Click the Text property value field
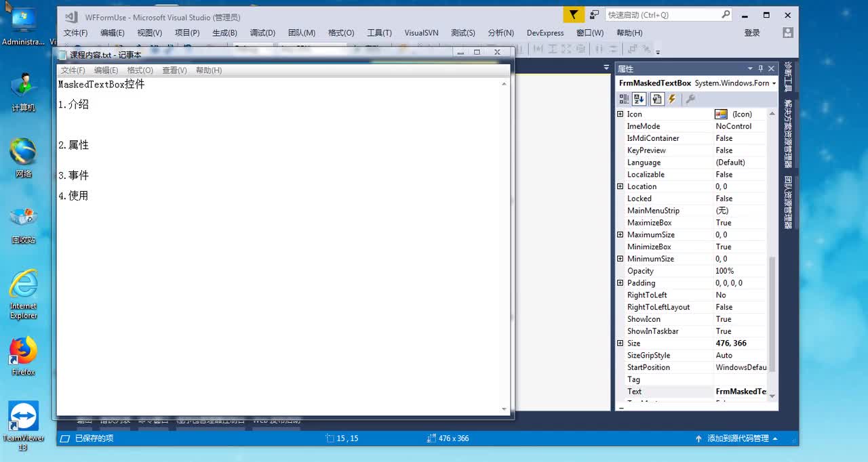 [741, 392]
